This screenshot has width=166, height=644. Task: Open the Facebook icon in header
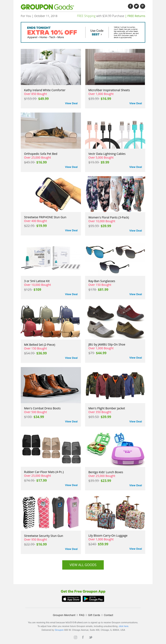[x=130, y=6]
